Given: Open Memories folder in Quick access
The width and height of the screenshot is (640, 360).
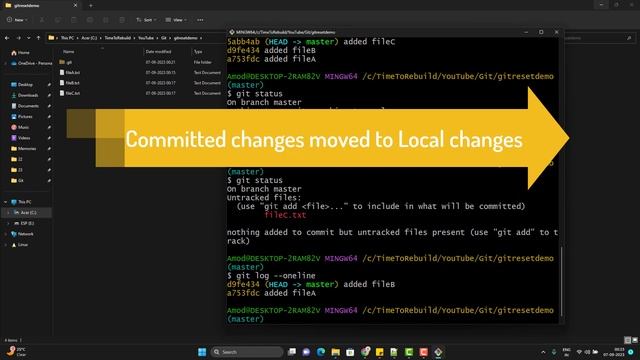Looking at the screenshot, I should (24, 149).
